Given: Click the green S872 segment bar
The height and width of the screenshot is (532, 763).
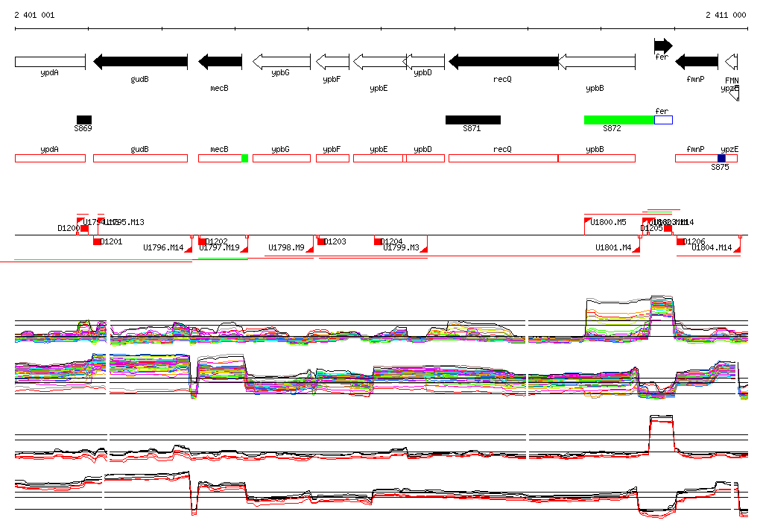Looking at the screenshot, I should point(619,120).
